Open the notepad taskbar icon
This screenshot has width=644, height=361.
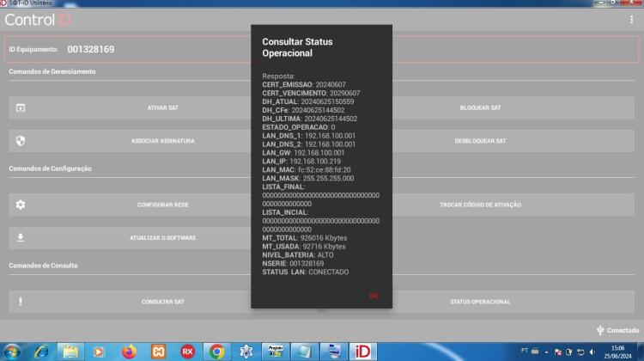point(304,352)
